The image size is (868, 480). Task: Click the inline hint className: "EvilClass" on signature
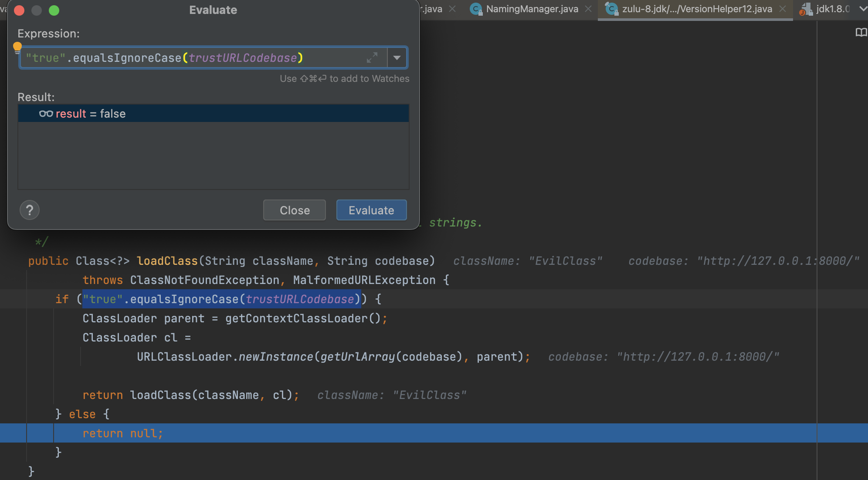click(x=528, y=261)
